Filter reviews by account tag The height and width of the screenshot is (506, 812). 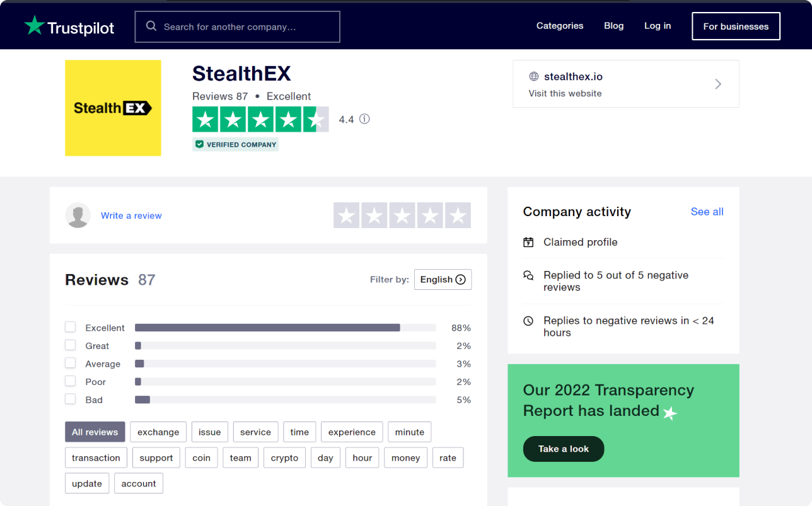click(139, 483)
